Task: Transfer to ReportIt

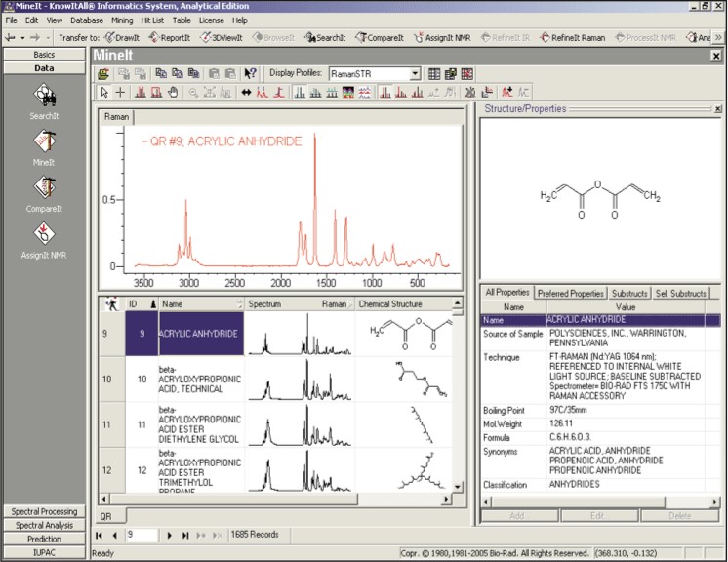Action: click(x=170, y=38)
